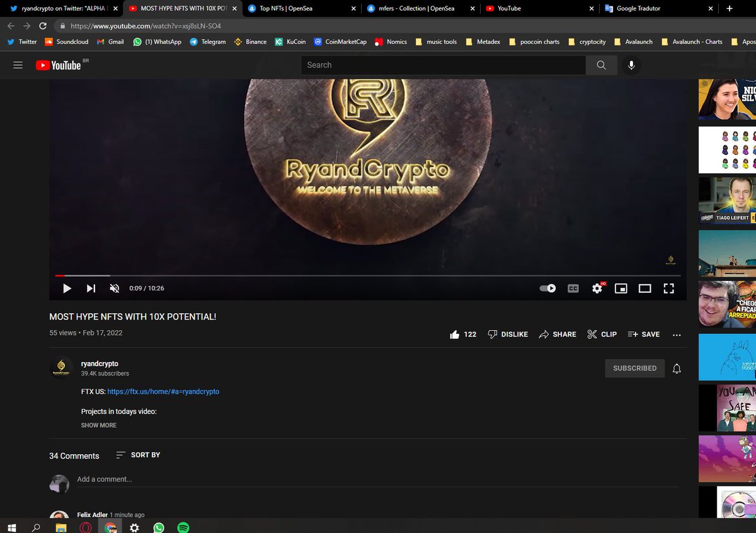Open the CoinMarketCap bookmark

pyautogui.click(x=340, y=42)
